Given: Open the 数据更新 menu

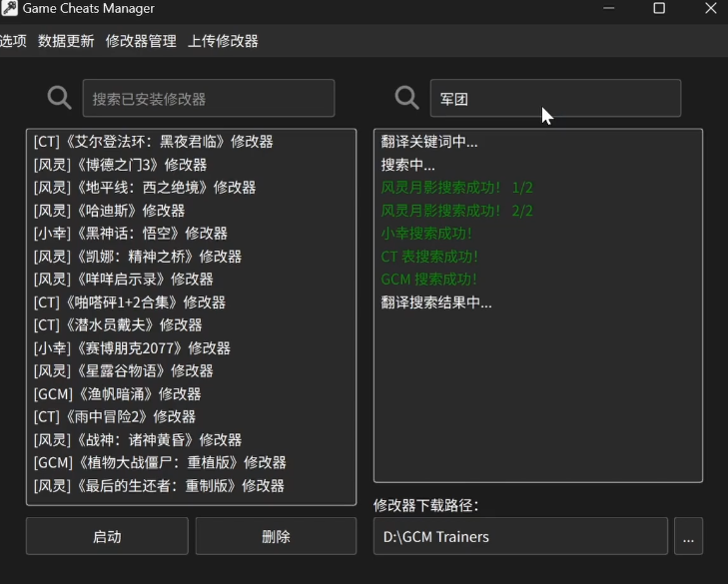Looking at the screenshot, I should pos(66,41).
